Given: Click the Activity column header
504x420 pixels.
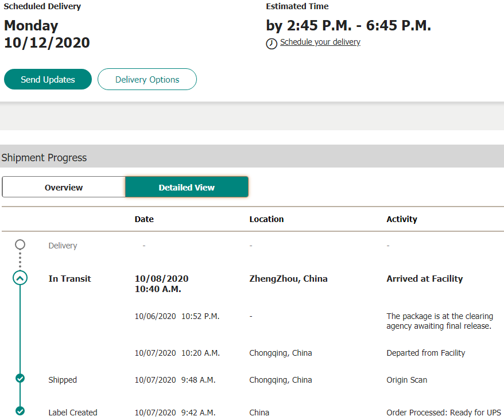Looking at the screenshot, I should [402, 219].
